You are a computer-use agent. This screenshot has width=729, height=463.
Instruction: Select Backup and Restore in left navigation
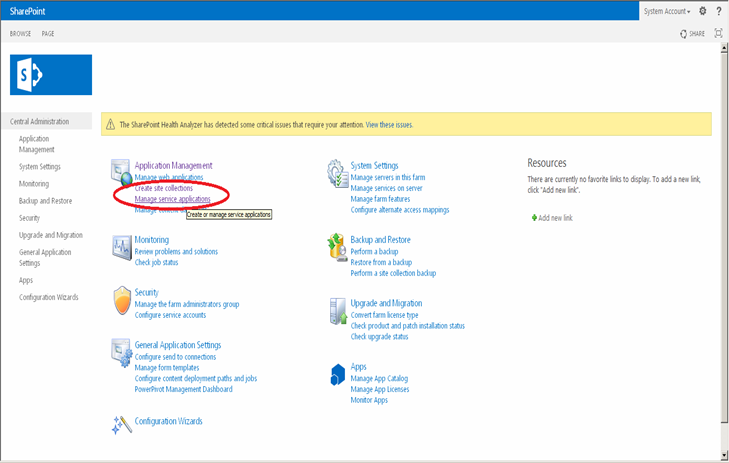click(45, 201)
